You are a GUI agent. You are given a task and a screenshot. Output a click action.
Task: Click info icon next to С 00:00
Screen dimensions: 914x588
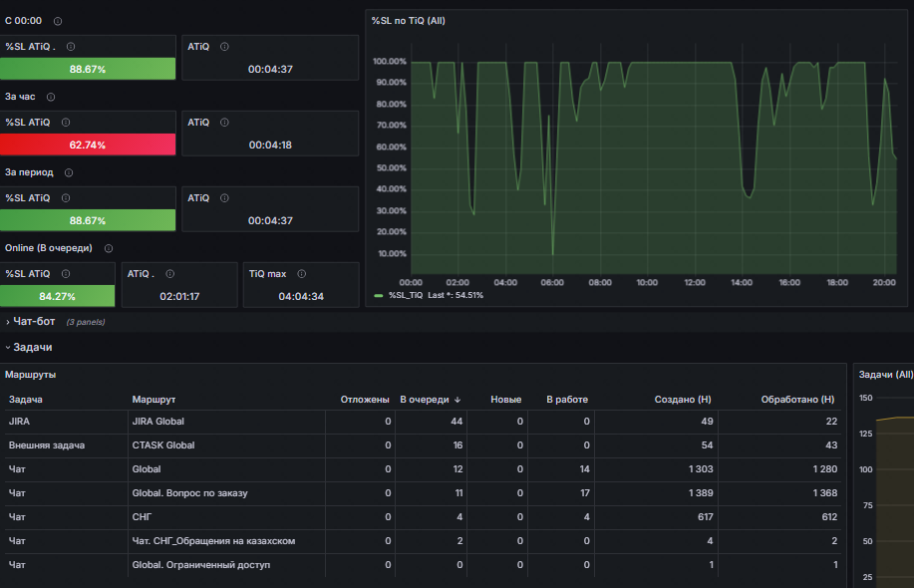pos(58,21)
